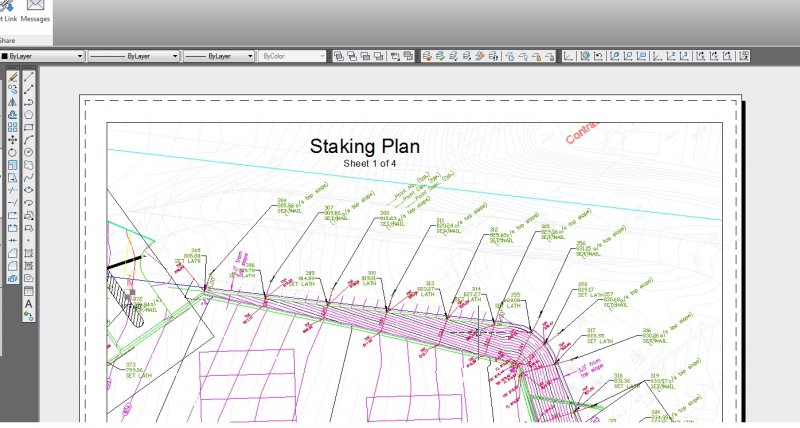This screenshot has height=428, width=800.
Task: Select the Spline tool
Action: [29, 178]
